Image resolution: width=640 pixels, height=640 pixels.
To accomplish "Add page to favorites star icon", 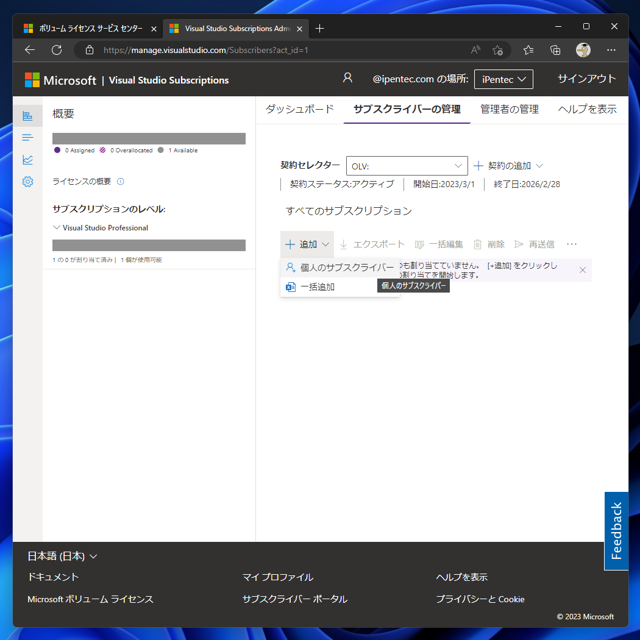I will point(498,50).
